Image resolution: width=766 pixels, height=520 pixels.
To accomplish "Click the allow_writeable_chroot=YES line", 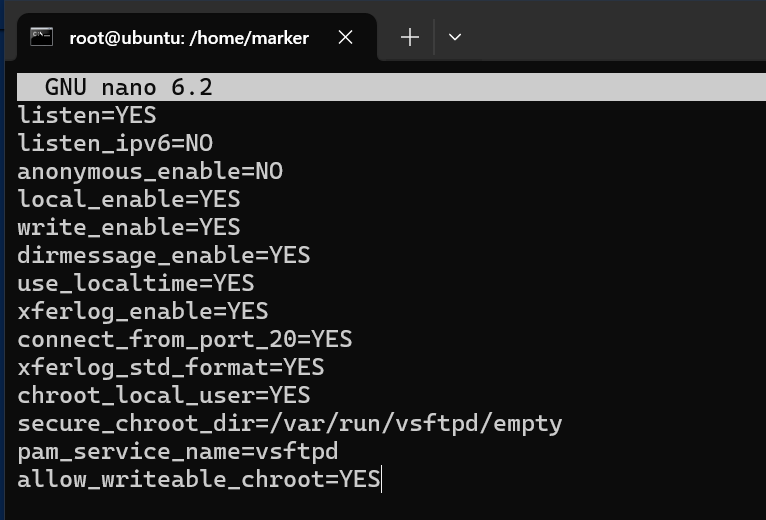I will (199, 479).
